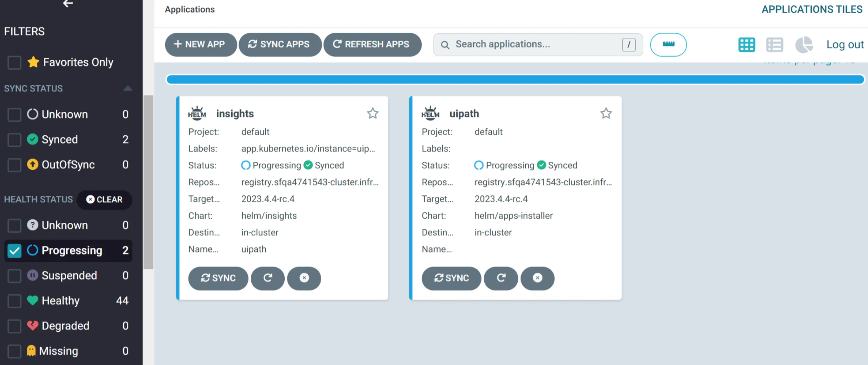Switch to list view
Image resolution: width=868 pixels, height=365 pixels.
click(x=775, y=45)
